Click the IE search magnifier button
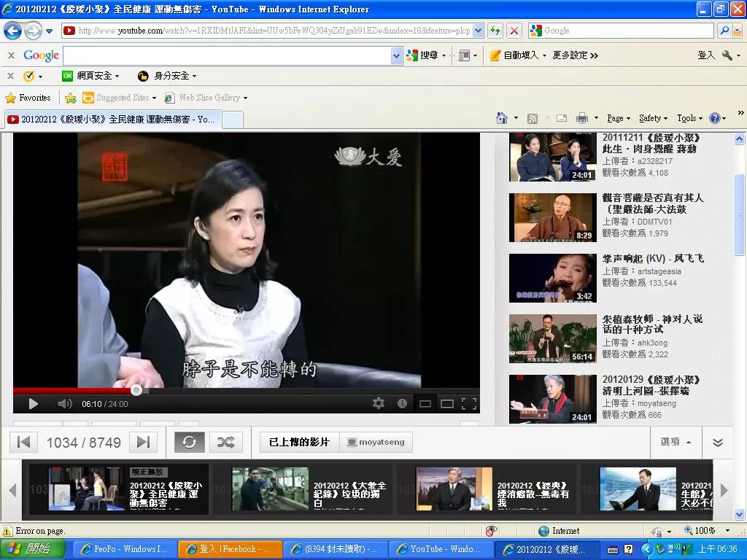This screenshot has width=747, height=560. [x=724, y=31]
